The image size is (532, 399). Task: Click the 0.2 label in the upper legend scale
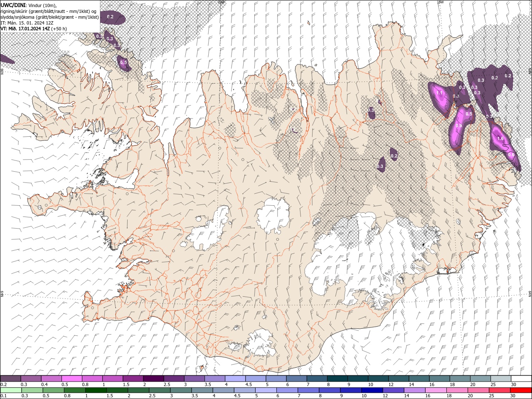click(x=3, y=384)
